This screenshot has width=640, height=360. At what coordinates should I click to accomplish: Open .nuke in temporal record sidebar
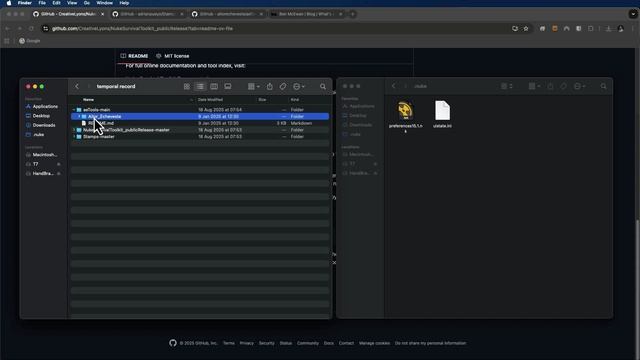coord(35,135)
